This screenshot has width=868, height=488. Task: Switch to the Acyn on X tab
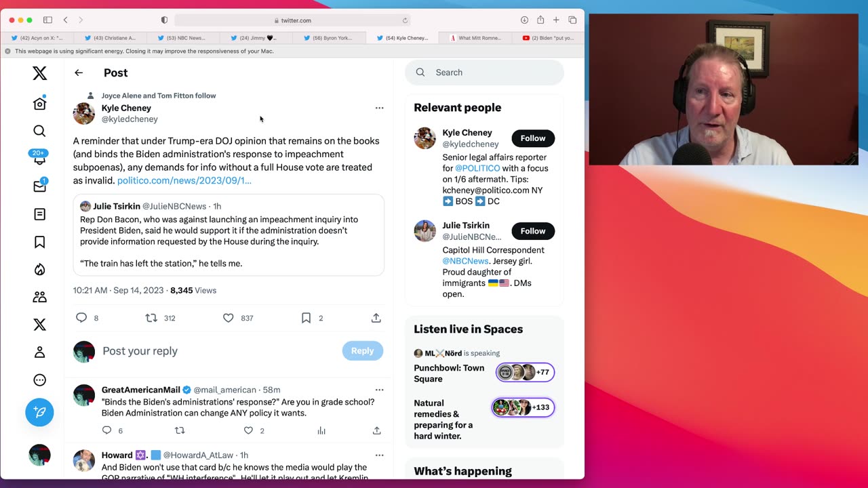tap(37, 38)
